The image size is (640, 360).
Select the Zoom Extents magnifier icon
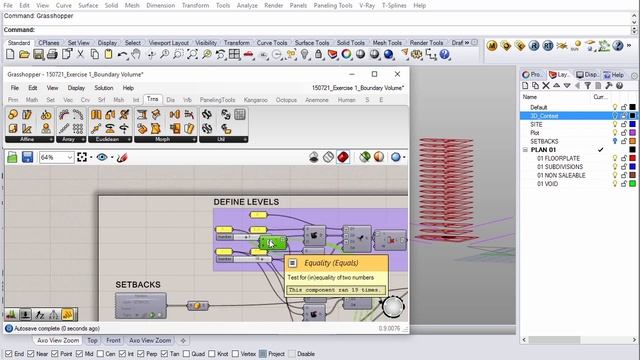tap(193, 54)
